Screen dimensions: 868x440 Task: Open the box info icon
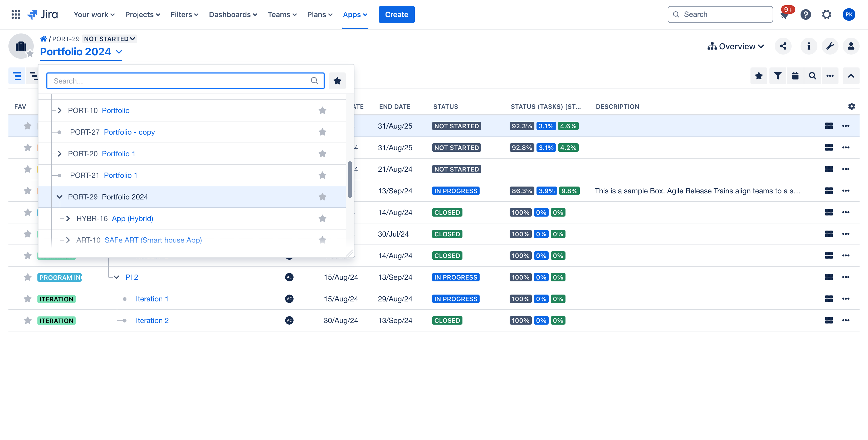point(809,46)
